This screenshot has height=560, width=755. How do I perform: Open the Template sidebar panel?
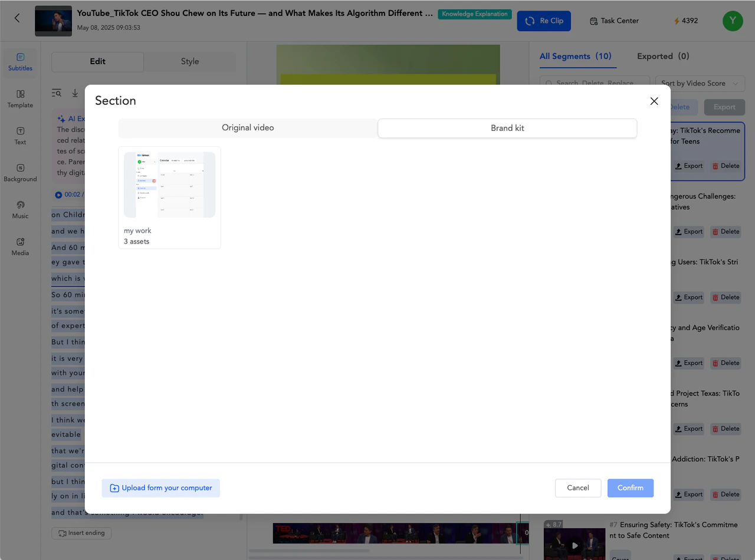pyautogui.click(x=20, y=99)
